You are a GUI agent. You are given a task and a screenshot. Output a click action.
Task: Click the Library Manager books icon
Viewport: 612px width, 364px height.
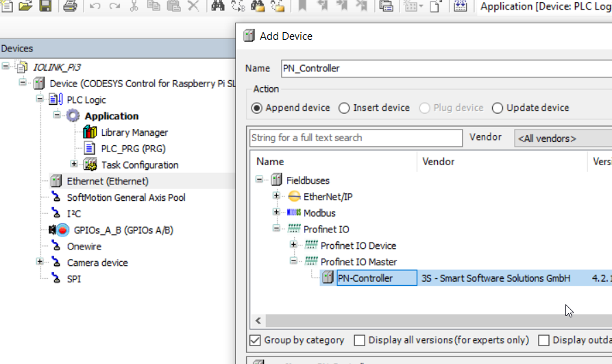pos(90,132)
